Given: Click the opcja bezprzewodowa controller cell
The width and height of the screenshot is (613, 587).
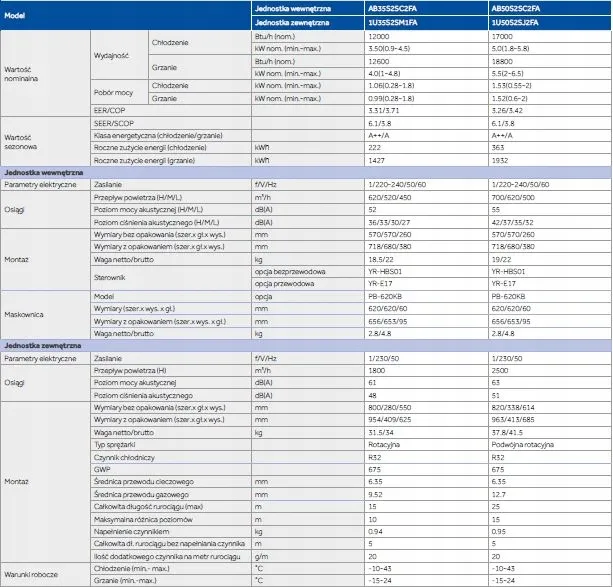Looking at the screenshot, I should tap(308, 271).
